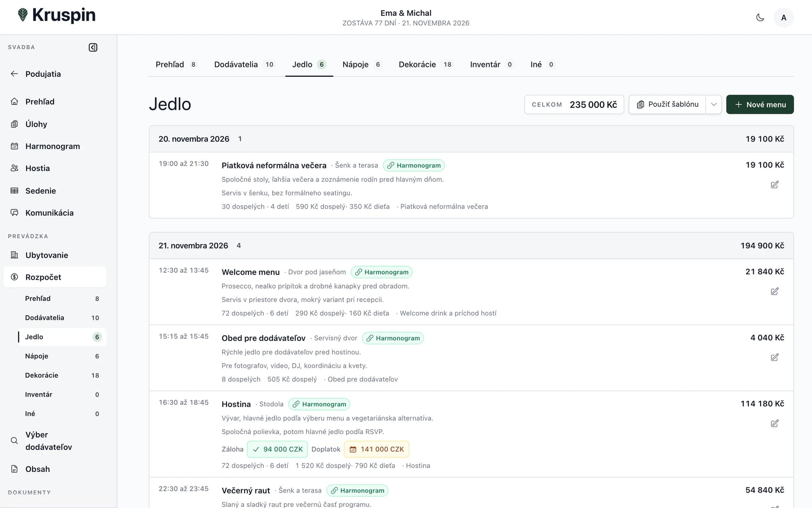812x508 pixels.
Task: Select Inventár in the sidebar submenu
Action: (62, 394)
